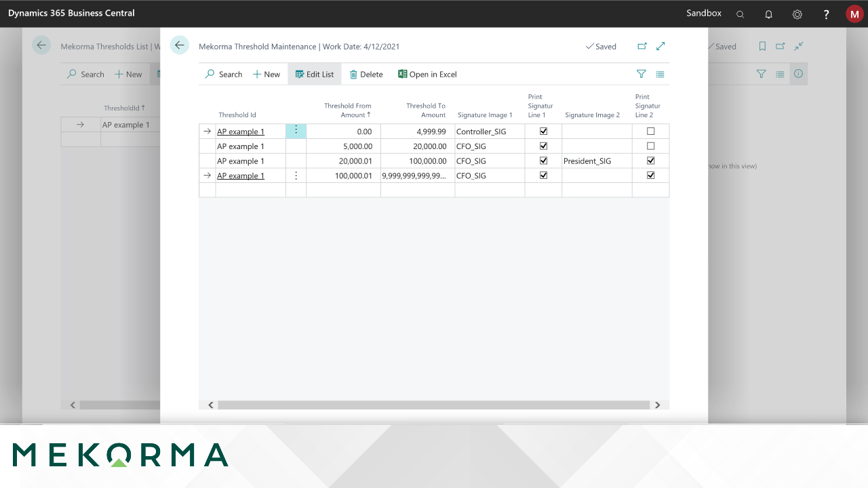
Task: Open help question mark icon
Action: click(x=826, y=14)
